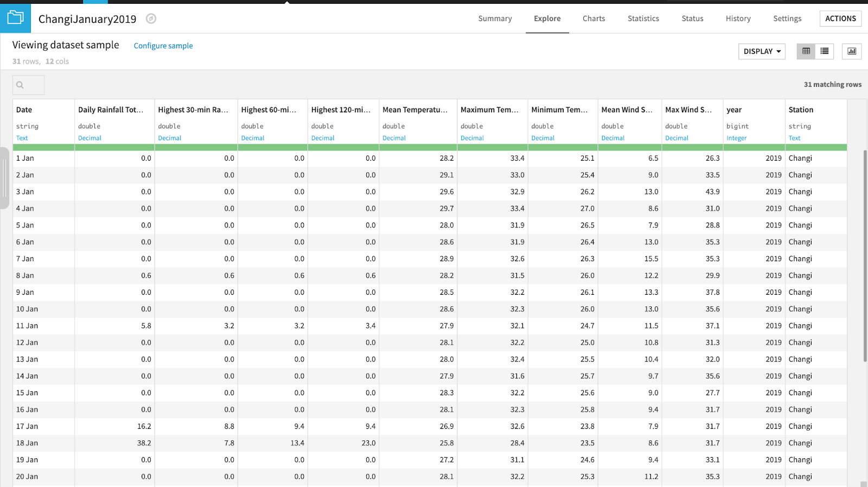Click the green validity bar under Mean Temperature
The image size is (868, 487).
(x=418, y=147)
